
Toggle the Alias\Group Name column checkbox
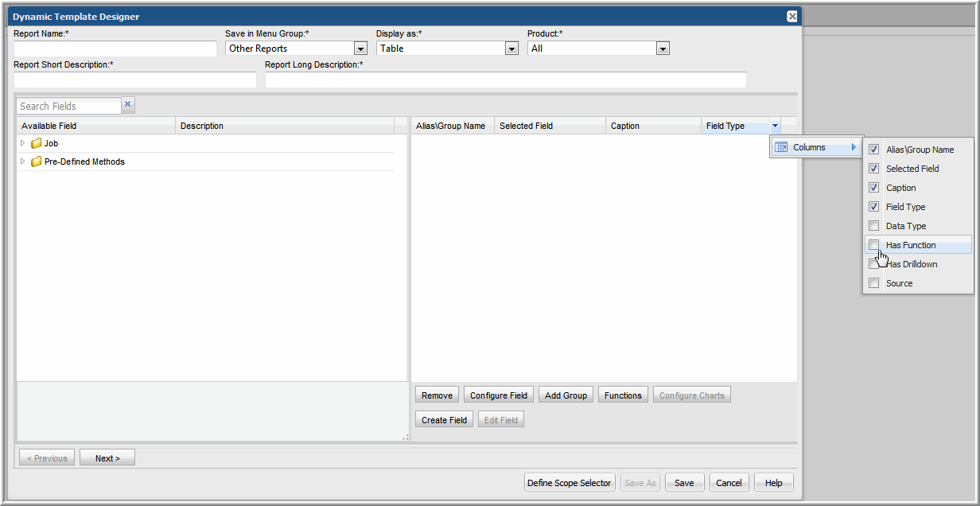click(874, 150)
